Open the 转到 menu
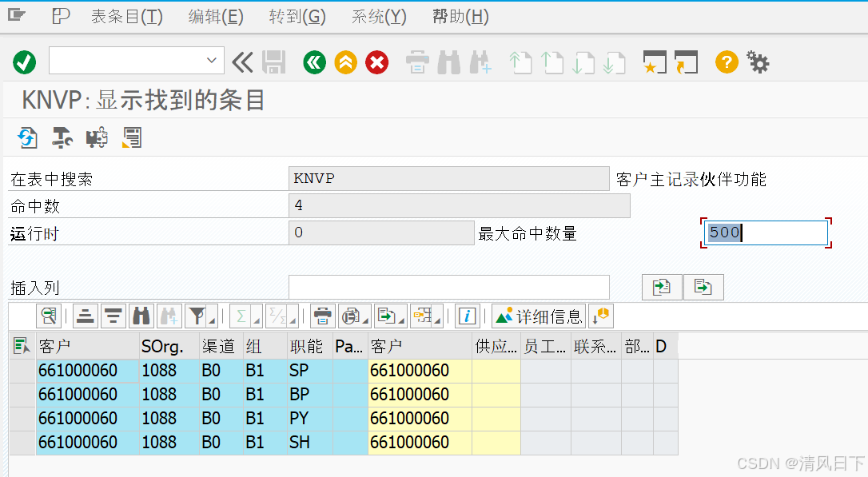Viewport: 868px width, 477px height. (x=297, y=16)
